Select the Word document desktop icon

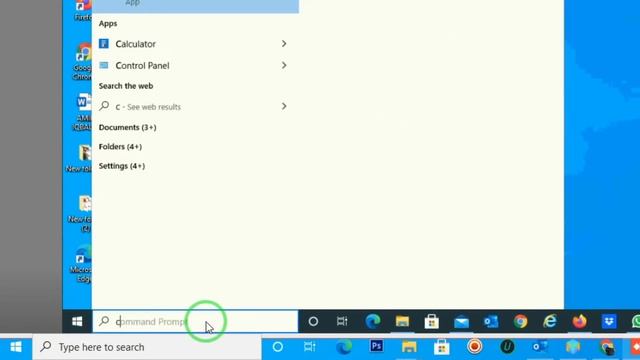[x=82, y=112]
